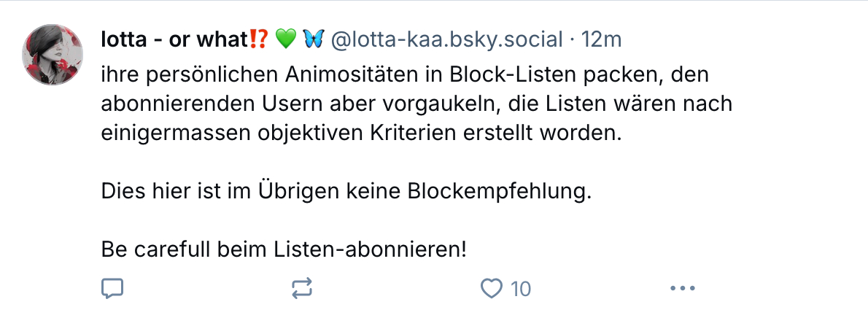
Task: Click the sentence "Dies hier ist im Übrigen keine Blockempfehlung."
Action: click(344, 192)
